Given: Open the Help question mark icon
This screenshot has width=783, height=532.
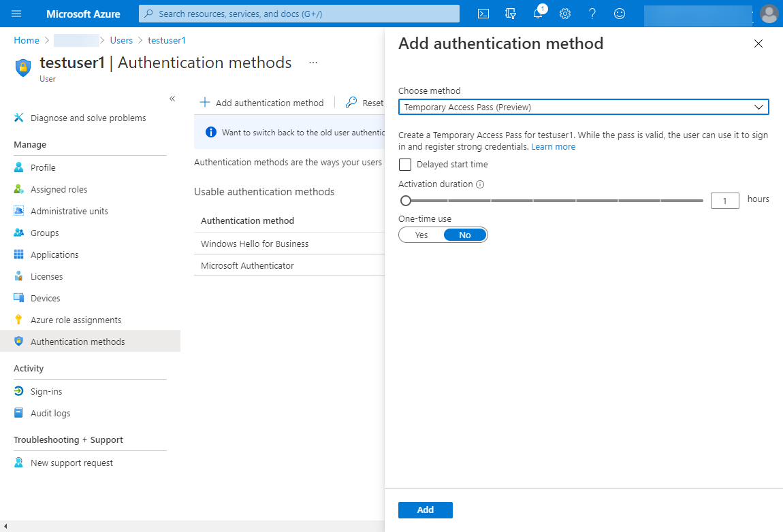Looking at the screenshot, I should (x=592, y=14).
